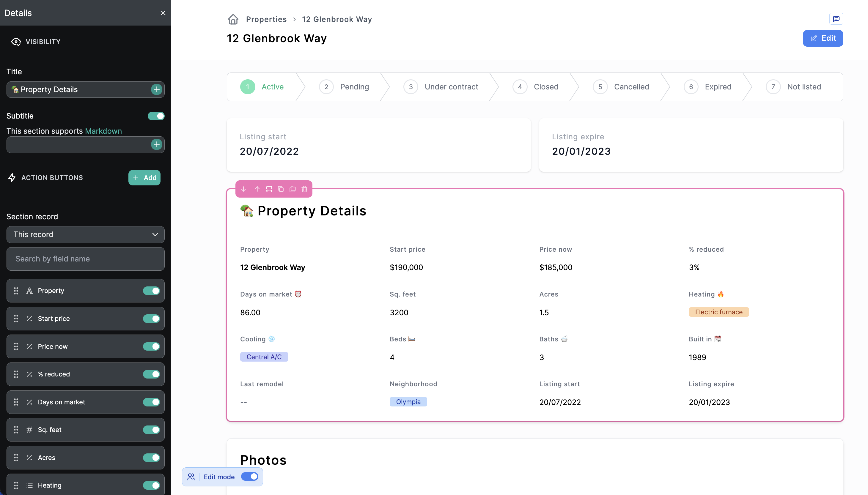
Task: Open the Markdown link
Action: (x=103, y=131)
